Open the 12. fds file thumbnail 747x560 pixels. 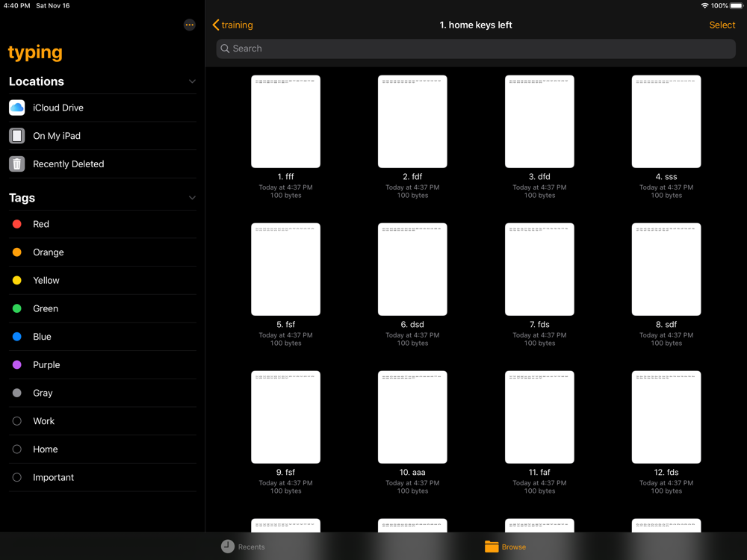pos(666,417)
